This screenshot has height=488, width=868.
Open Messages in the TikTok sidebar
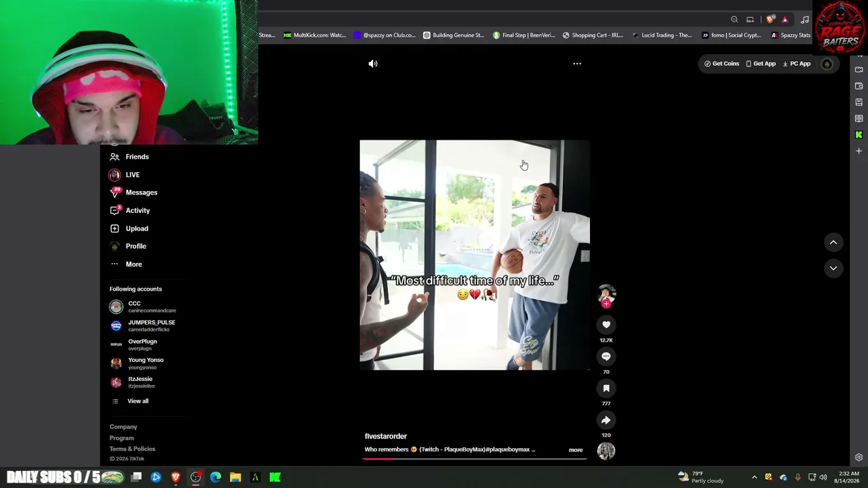pyautogui.click(x=134, y=192)
